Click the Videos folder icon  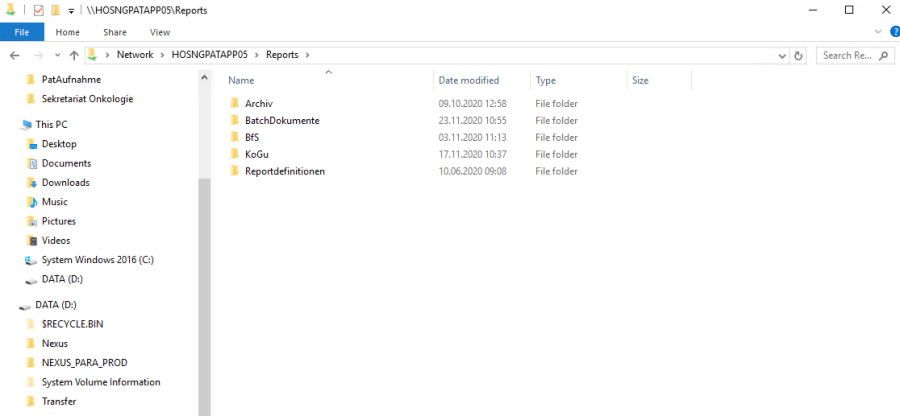[32, 240]
